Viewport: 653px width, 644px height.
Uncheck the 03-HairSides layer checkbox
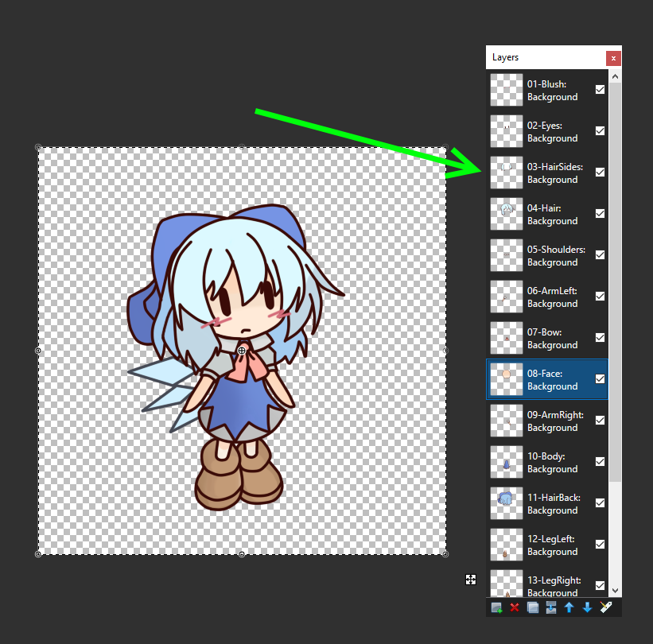(x=601, y=172)
